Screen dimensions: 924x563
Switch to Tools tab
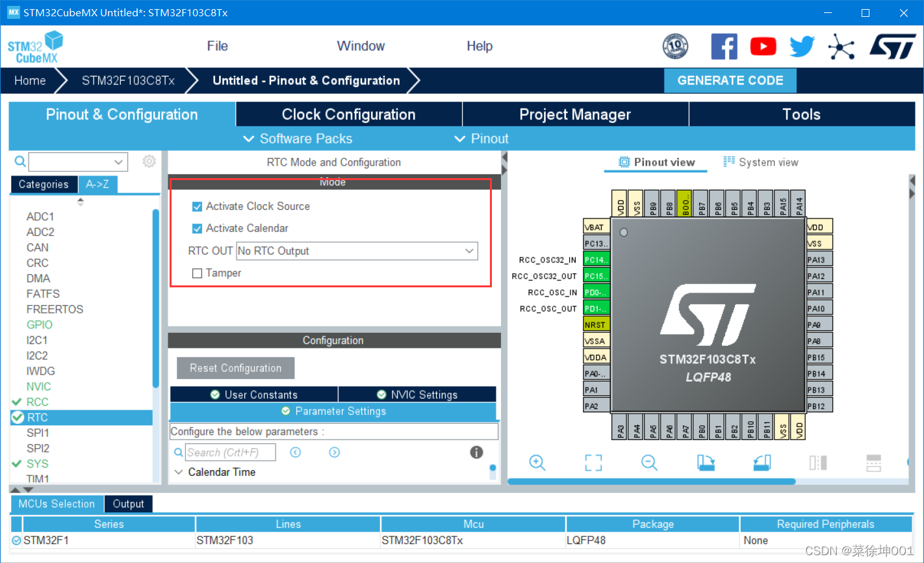click(802, 114)
